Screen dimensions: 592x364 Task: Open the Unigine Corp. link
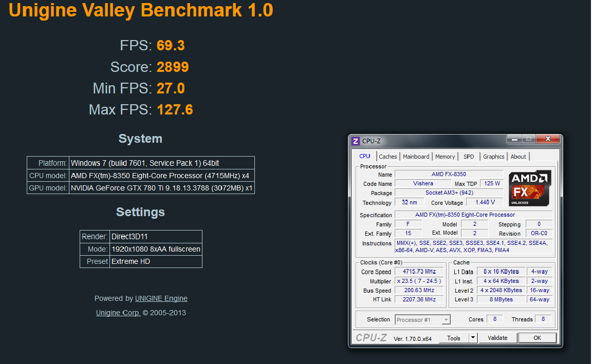click(x=118, y=313)
